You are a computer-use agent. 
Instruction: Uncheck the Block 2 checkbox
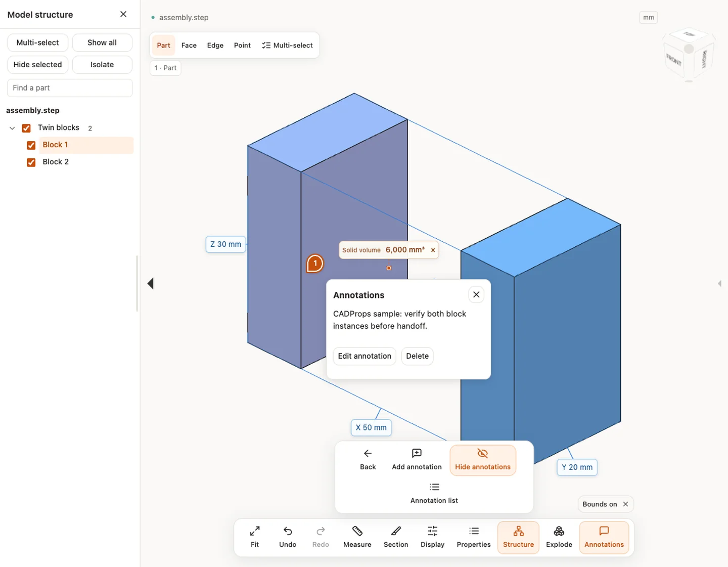[31, 162]
